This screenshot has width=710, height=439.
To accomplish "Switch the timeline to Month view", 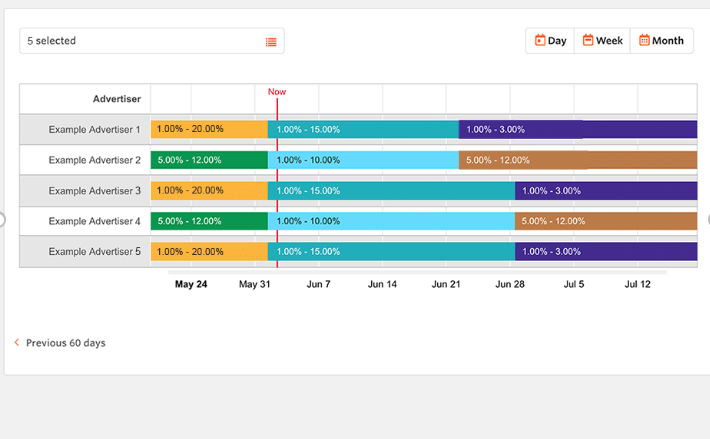I will point(662,41).
